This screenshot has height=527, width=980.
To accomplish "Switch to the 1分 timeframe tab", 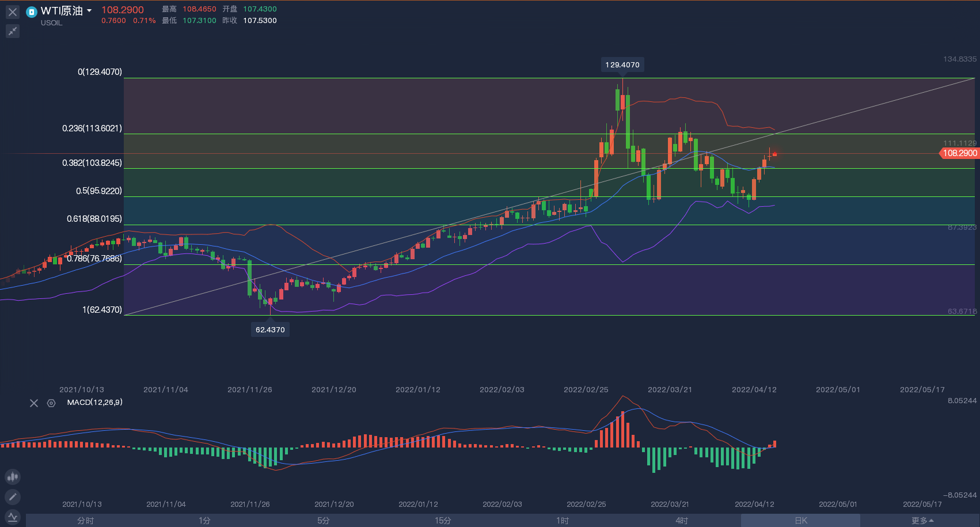I will (x=204, y=521).
